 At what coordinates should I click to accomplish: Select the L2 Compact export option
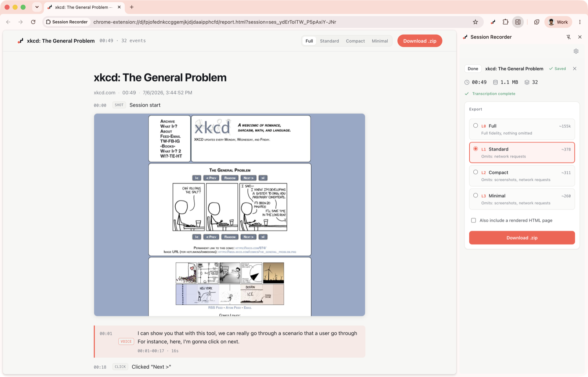(x=522, y=176)
